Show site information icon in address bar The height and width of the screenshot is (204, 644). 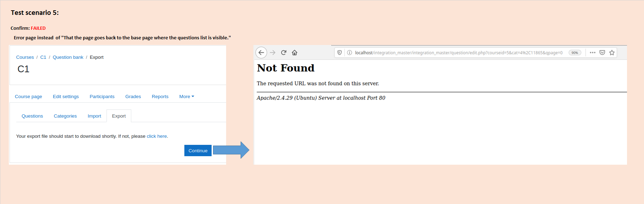tap(349, 52)
